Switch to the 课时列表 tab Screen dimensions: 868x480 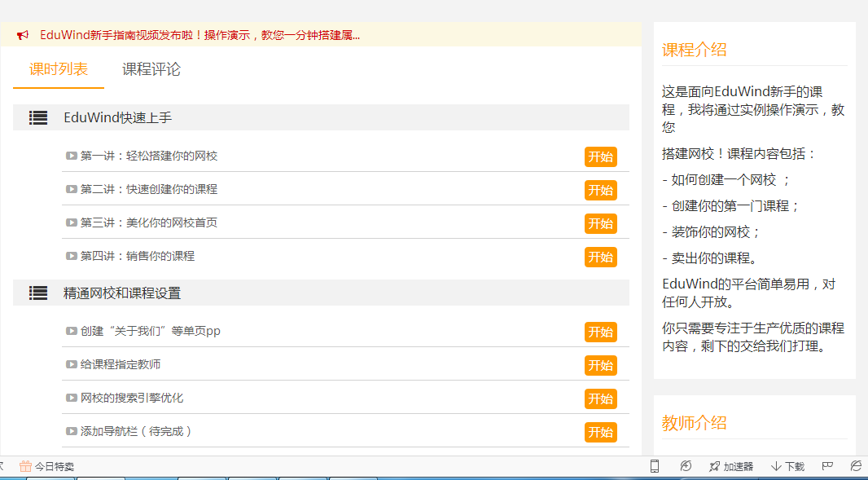point(59,69)
